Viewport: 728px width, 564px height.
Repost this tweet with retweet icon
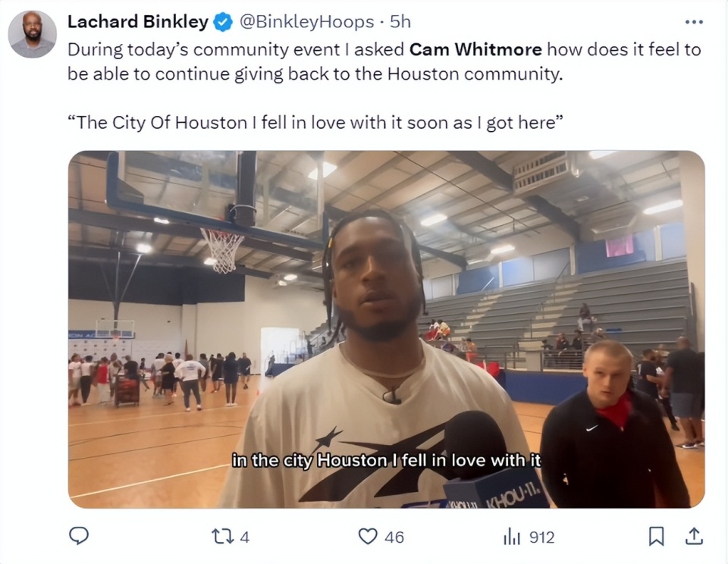click(220, 537)
